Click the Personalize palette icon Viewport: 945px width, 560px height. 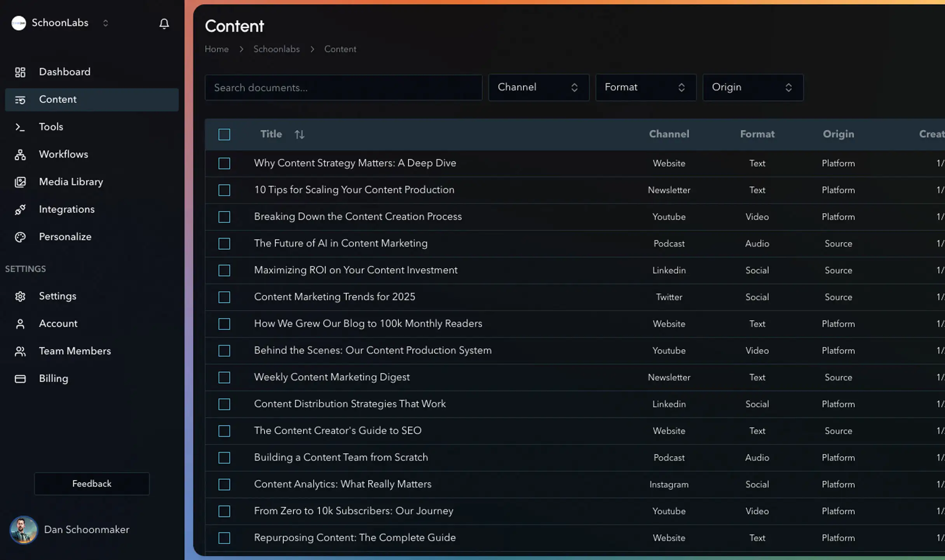pos(20,237)
